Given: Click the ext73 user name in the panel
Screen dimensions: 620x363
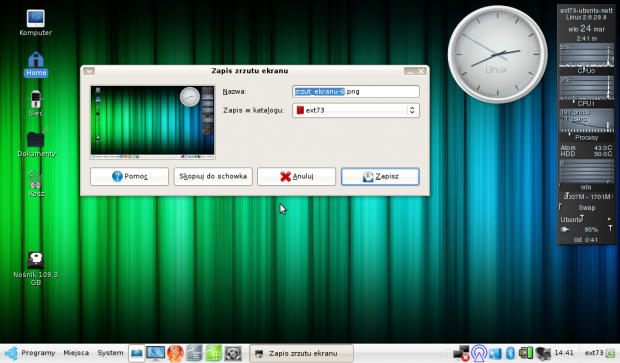Looking at the screenshot, I should (x=594, y=353).
